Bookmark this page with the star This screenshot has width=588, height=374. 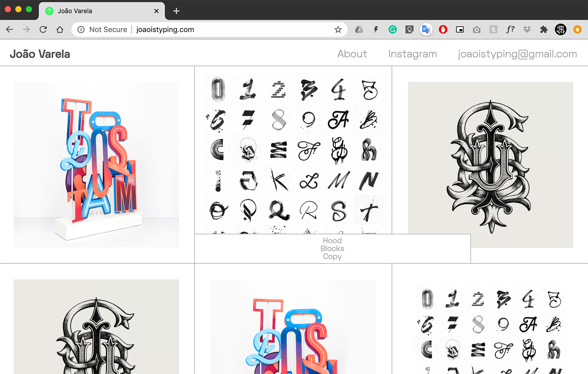pyautogui.click(x=338, y=30)
